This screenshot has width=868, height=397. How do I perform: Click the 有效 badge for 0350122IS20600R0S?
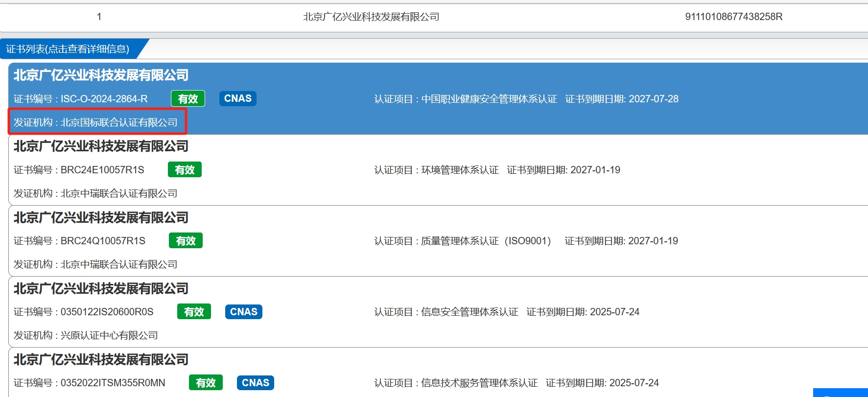tap(194, 311)
